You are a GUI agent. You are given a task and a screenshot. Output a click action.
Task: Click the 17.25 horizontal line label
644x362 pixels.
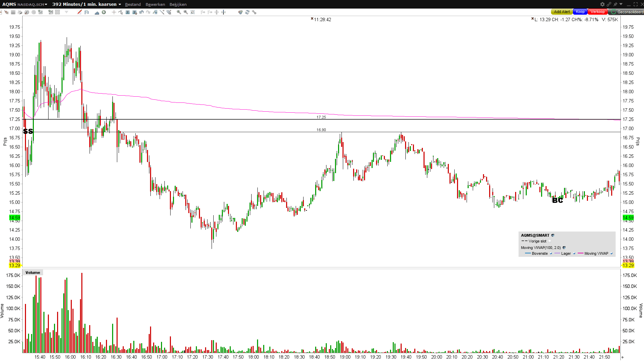tap(321, 117)
